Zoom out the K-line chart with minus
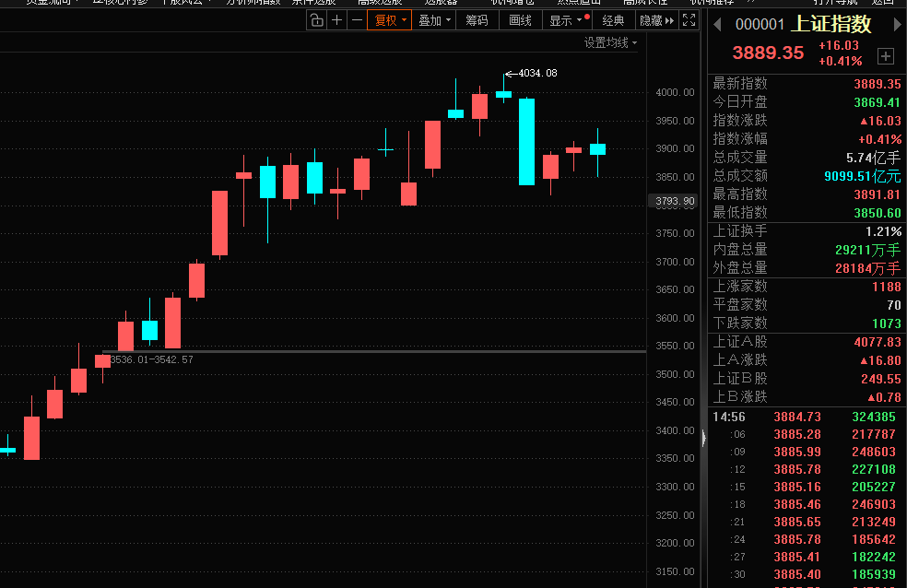The width and height of the screenshot is (907, 588). [356, 20]
